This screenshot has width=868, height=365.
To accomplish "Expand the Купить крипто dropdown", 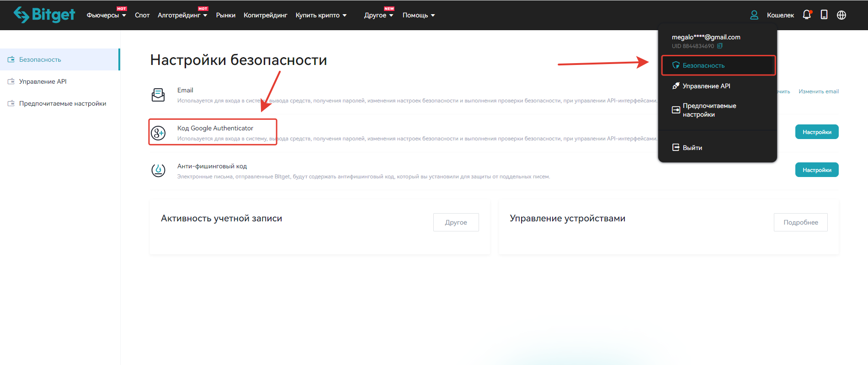I will 321,15.
